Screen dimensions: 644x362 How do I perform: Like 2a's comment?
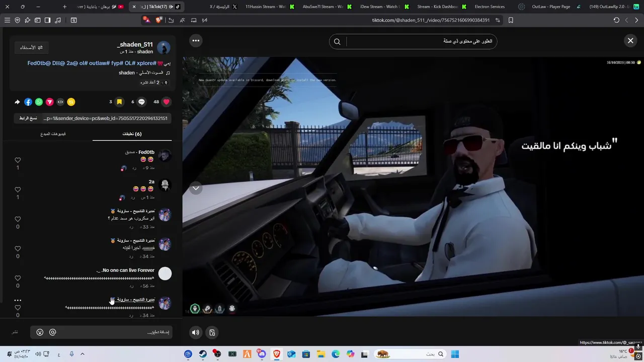[18, 190]
